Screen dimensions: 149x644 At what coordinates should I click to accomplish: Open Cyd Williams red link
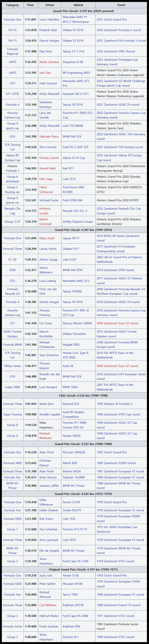tap(48, 605)
